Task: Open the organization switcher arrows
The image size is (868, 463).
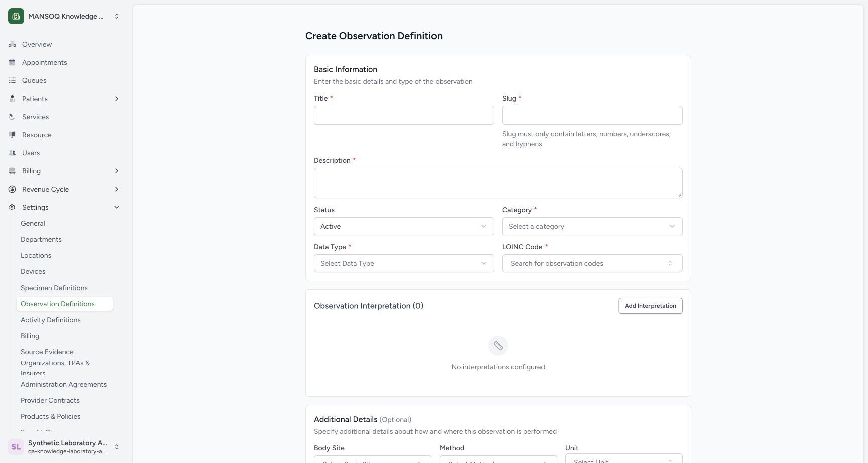Action: [117, 16]
